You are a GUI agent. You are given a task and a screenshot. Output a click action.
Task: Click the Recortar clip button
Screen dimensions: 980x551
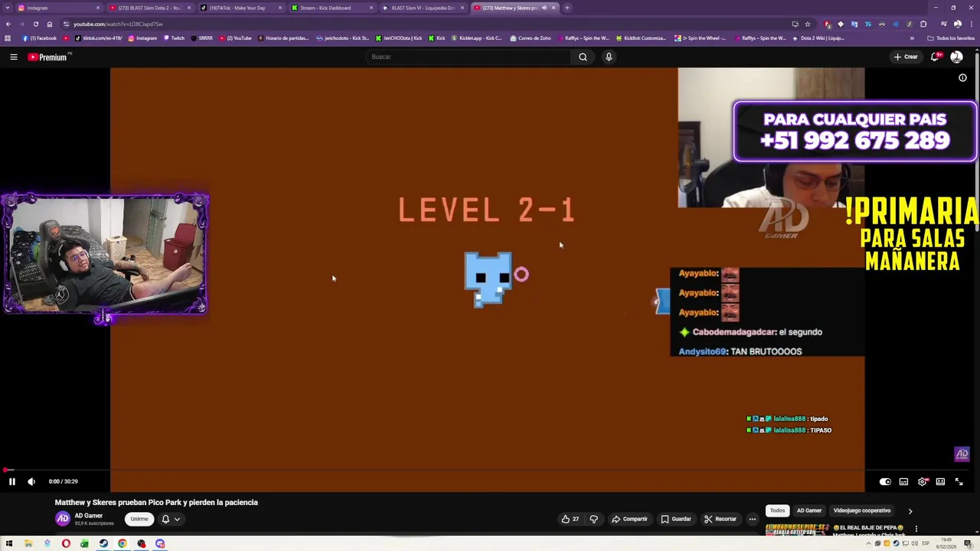click(x=720, y=519)
